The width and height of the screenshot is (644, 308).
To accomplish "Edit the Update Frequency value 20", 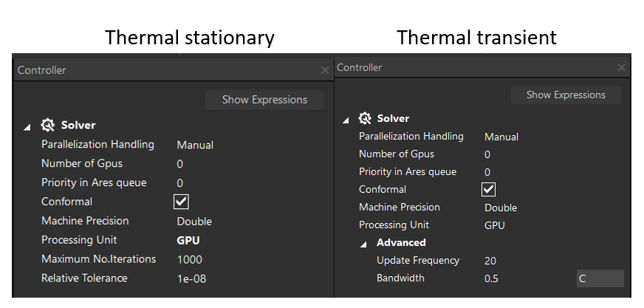I will (x=490, y=261).
